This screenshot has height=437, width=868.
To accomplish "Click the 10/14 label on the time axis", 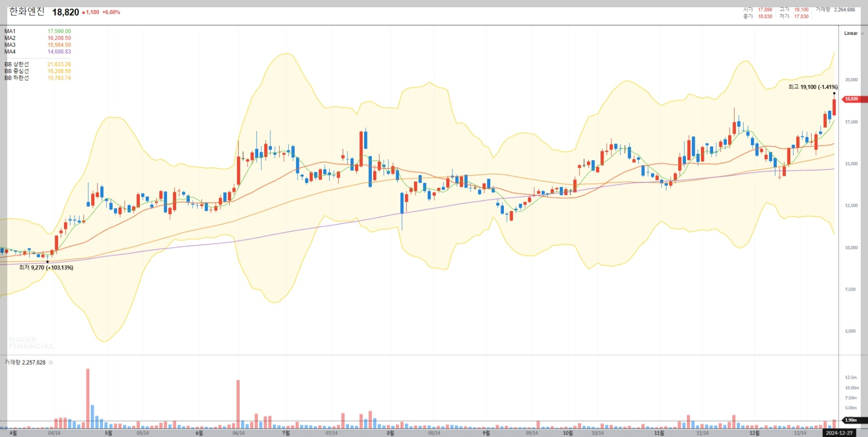I will (598, 433).
